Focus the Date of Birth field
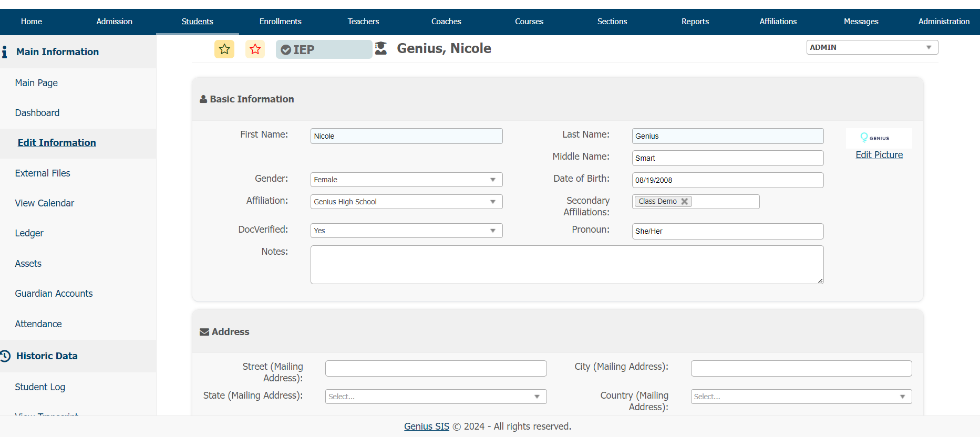 coord(727,180)
